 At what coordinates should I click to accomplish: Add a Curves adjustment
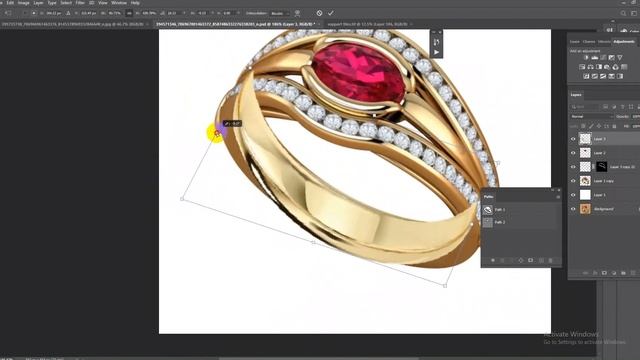click(x=603, y=58)
